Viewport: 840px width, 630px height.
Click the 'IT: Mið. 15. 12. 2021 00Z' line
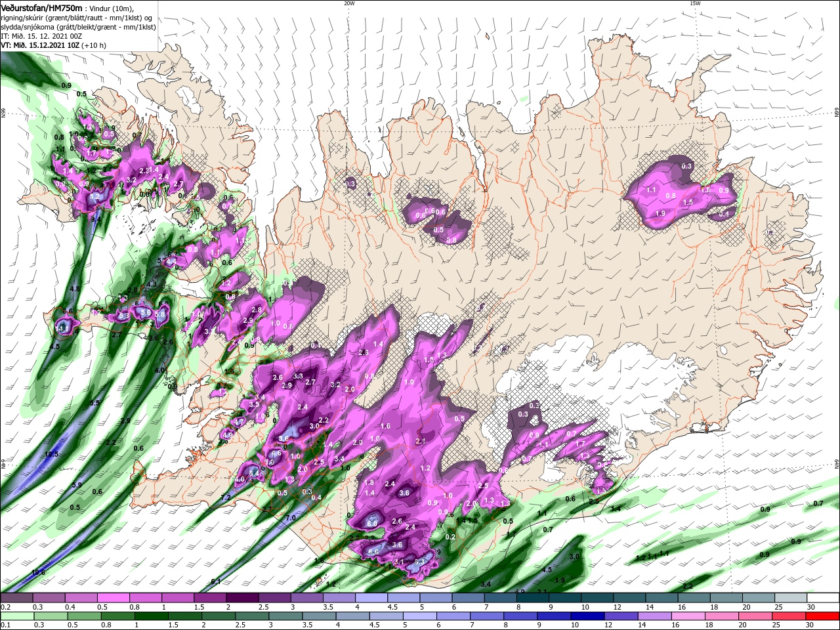pyautogui.click(x=40, y=37)
